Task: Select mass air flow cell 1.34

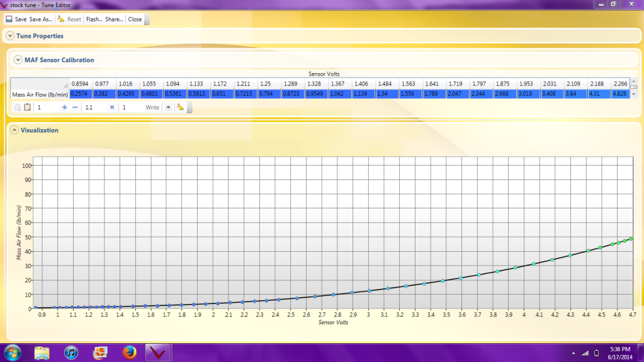Action: tap(387, 94)
